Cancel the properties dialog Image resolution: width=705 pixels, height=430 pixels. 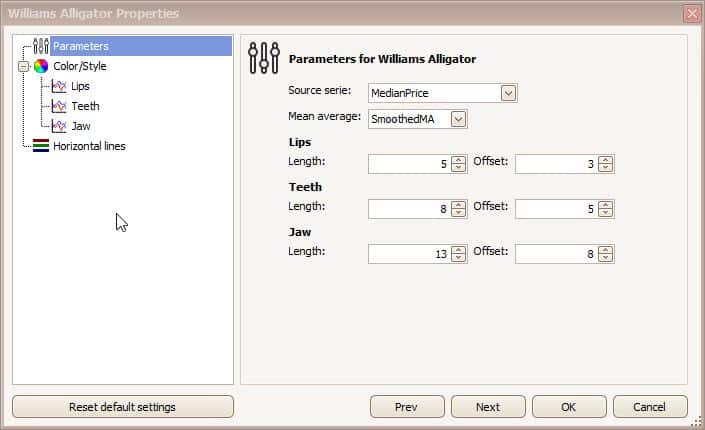(650, 407)
